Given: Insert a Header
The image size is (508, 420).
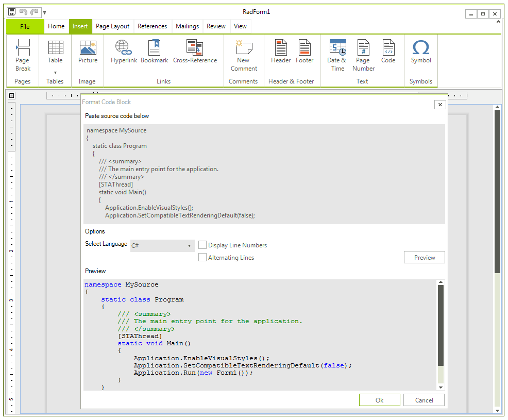Looking at the screenshot, I should tap(280, 54).
